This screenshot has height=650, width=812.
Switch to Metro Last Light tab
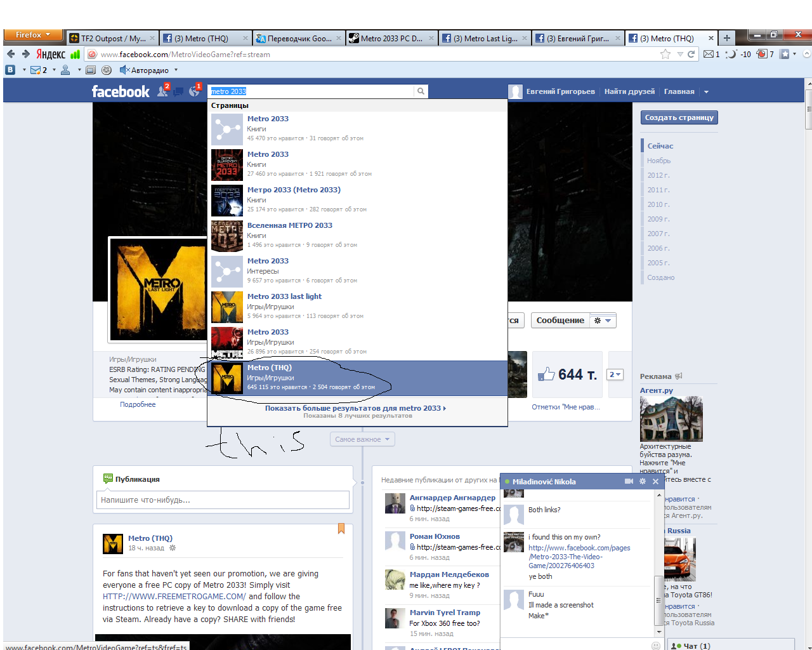tap(485, 38)
